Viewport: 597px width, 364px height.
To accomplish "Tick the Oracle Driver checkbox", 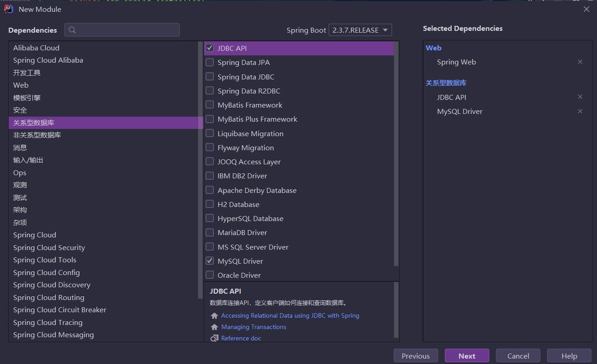I will click(x=209, y=275).
